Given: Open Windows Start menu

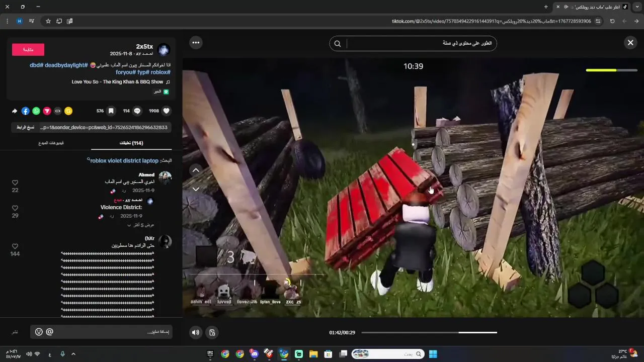Looking at the screenshot, I should 433,354.
